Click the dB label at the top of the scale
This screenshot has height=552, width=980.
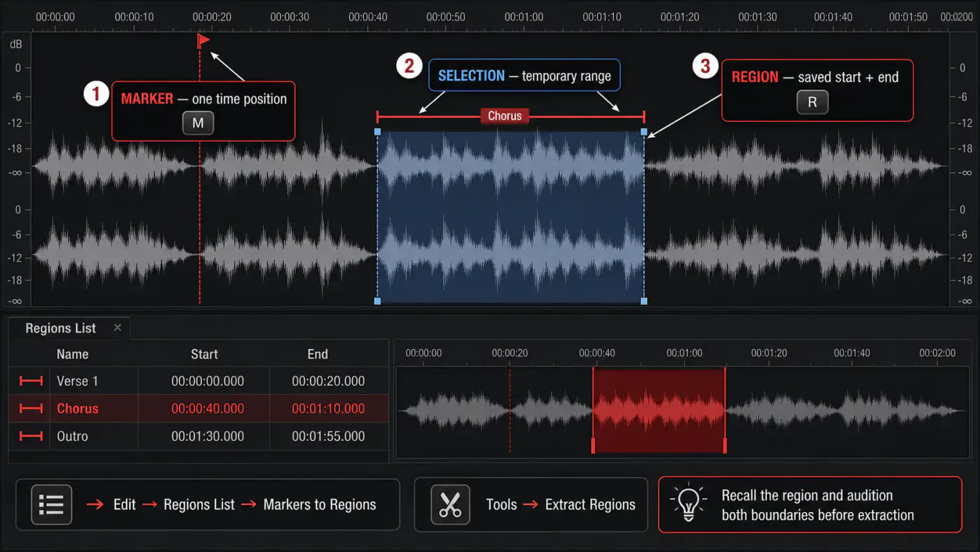tap(16, 44)
